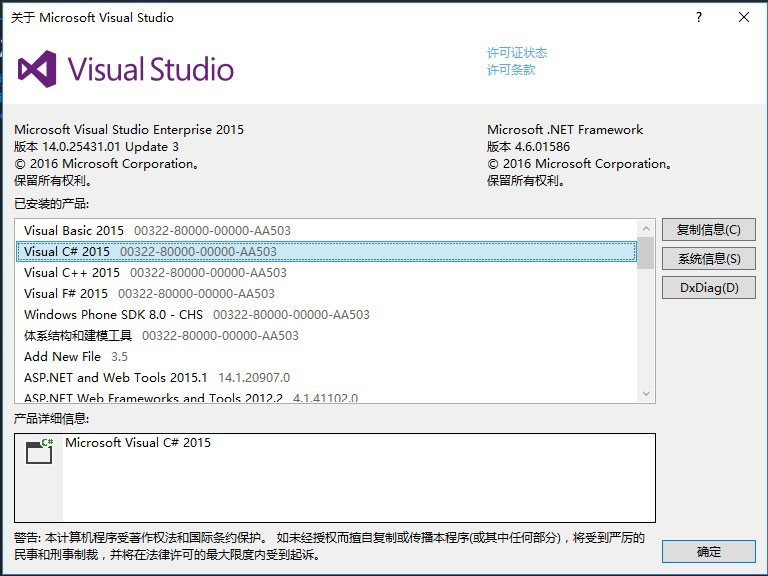Click the 复制信息(C) button
Screen dimensions: 768x576
709,230
